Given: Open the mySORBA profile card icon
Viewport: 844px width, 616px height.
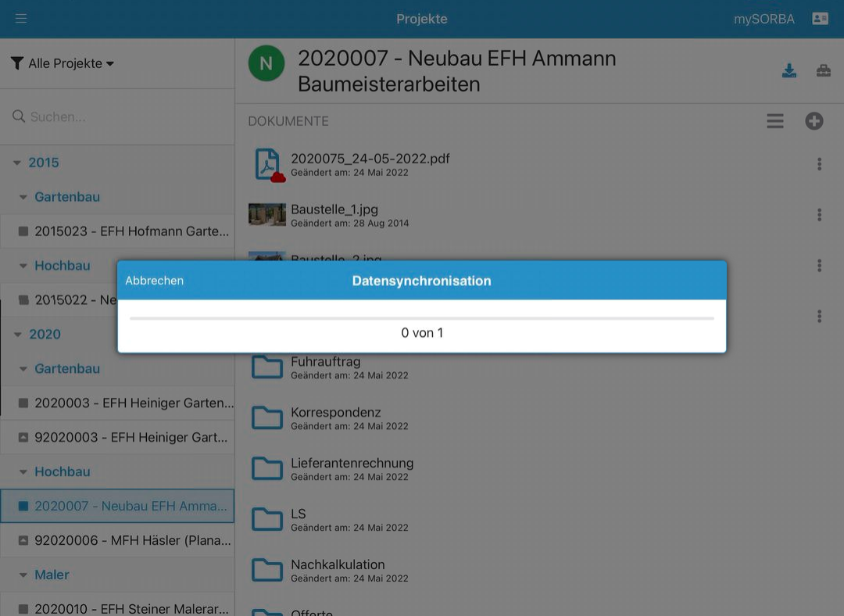Looking at the screenshot, I should click(820, 19).
